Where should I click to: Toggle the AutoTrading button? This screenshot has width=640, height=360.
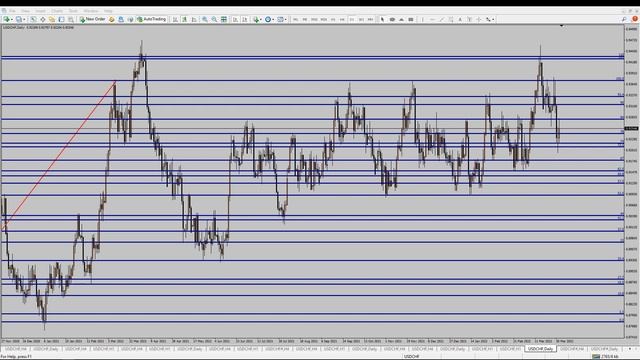[x=151, y=19]
